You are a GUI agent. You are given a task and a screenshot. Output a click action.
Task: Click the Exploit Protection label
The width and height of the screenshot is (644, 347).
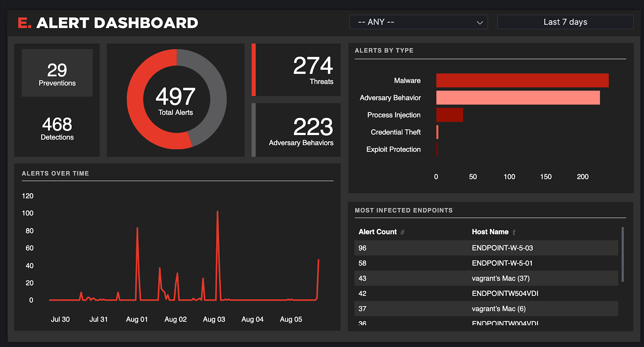tap(393, 149)
